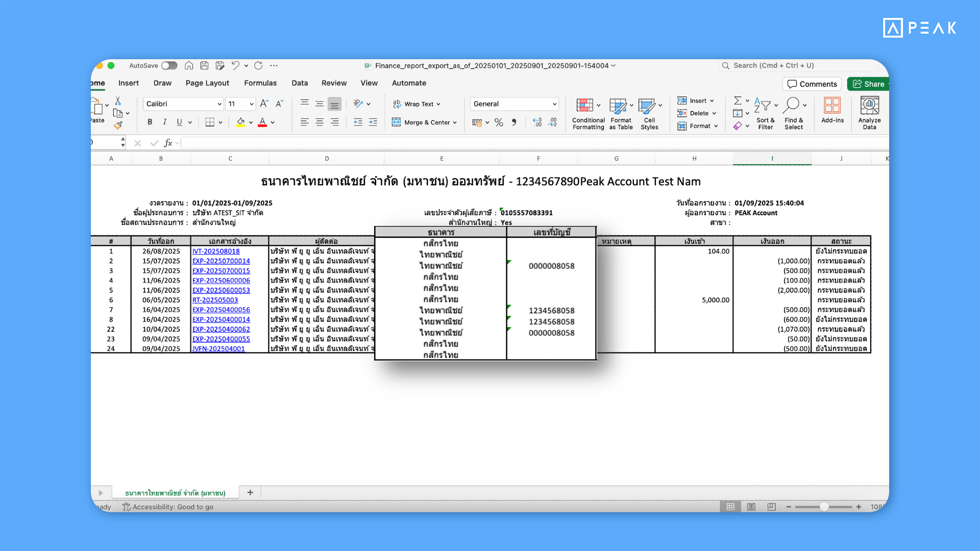Open the Review ribbon tab

334,83
